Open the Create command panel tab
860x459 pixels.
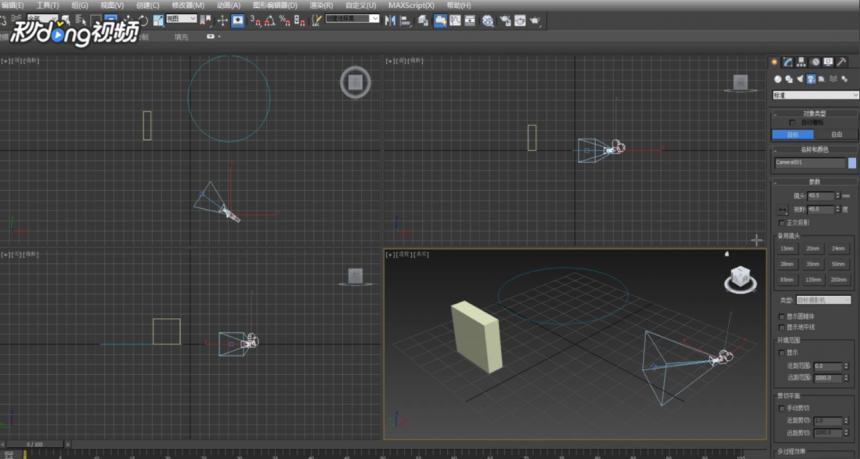click(774, 62)
